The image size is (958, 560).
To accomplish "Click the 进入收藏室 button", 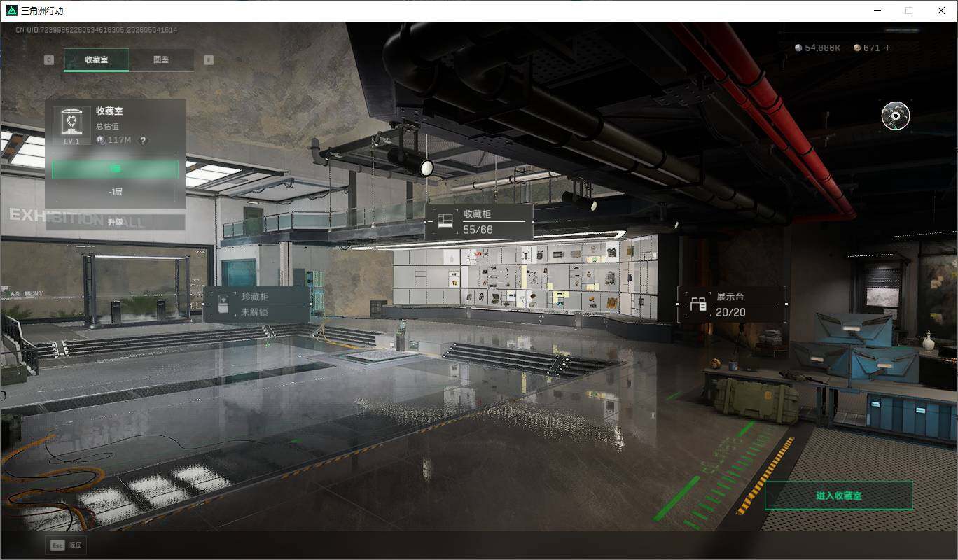I will point(838,496).
